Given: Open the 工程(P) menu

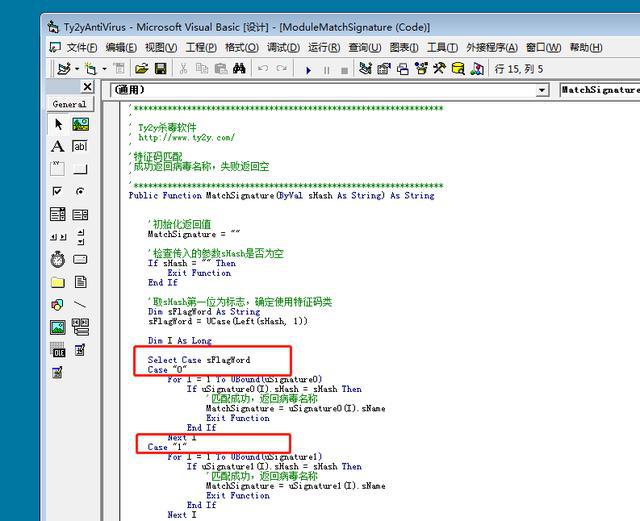Looking at the screenshot, I should (x=201, y=47).
